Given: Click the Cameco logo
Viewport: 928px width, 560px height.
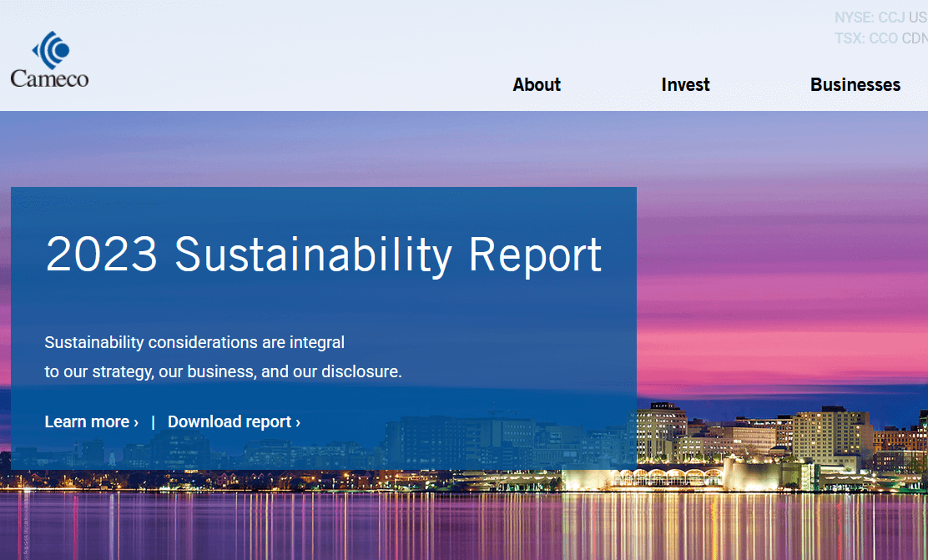Looking at the screenshot, I should click(50, 60).
